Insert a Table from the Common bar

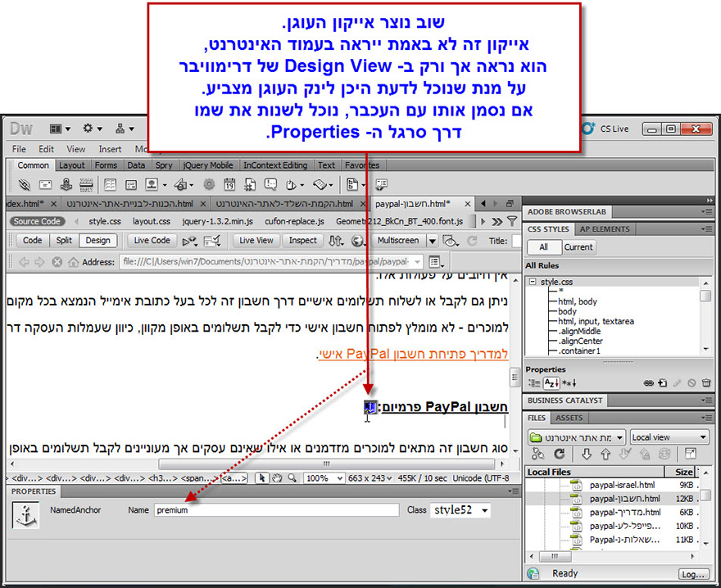point(110,185)
